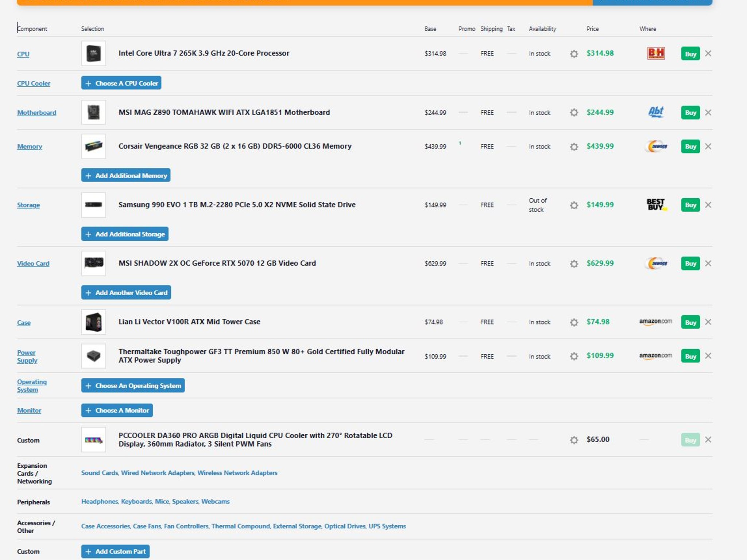This screenshot has height=560, width=747.
Task: Click gear icon for Lian Li case
Action: pos(574,322)
